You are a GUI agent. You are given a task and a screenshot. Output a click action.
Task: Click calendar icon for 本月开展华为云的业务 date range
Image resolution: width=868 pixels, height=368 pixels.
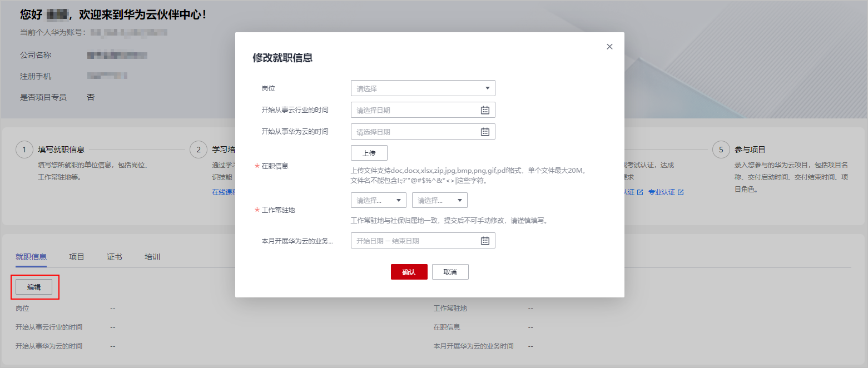tap(485, 241)
